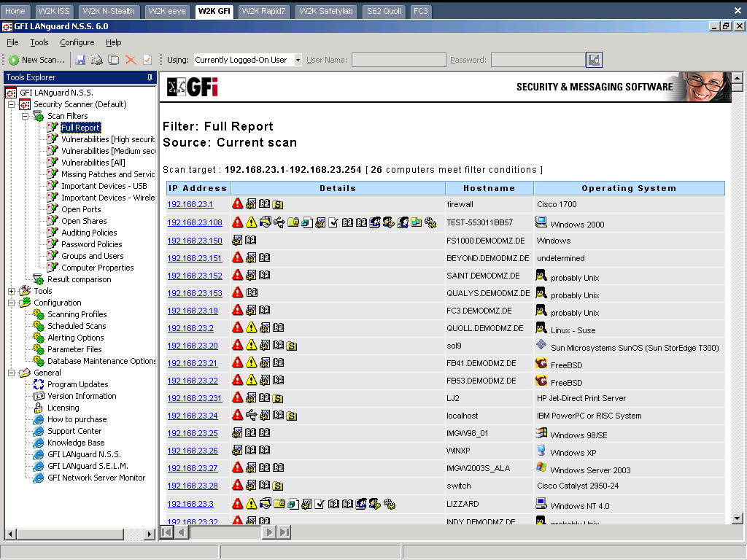Screen dimensions: 747x560
Task: Click the GFI LANguard N.S.S. root tree icon
Action: [x=11, y=93]
